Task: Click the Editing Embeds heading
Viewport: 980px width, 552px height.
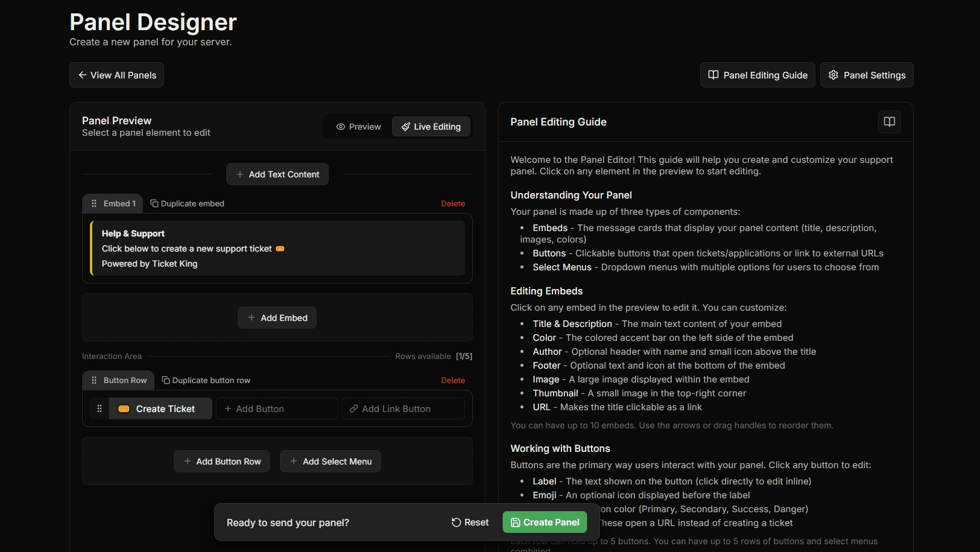Action: pos(546,291)
